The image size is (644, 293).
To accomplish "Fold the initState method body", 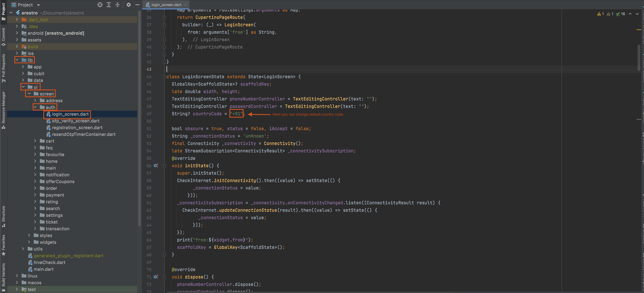I will (x=164, y=166).
